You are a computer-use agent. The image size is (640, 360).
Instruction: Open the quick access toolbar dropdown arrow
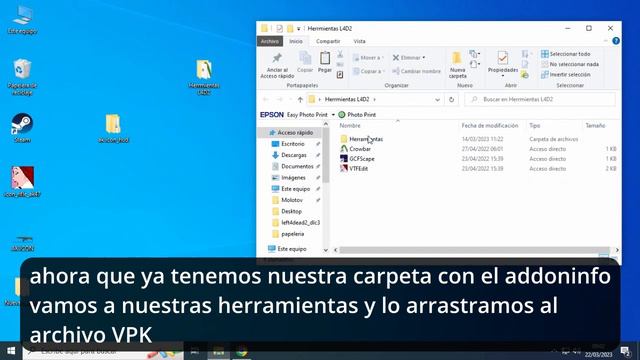[299, 29]
